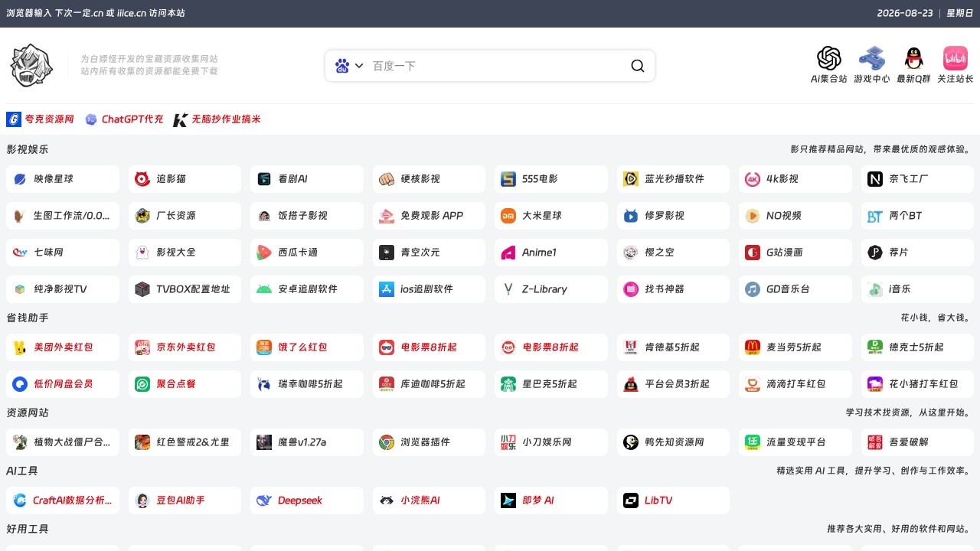Click the search magnifier icon
This screenshot has height=551, width=980.
coord(637,66)
